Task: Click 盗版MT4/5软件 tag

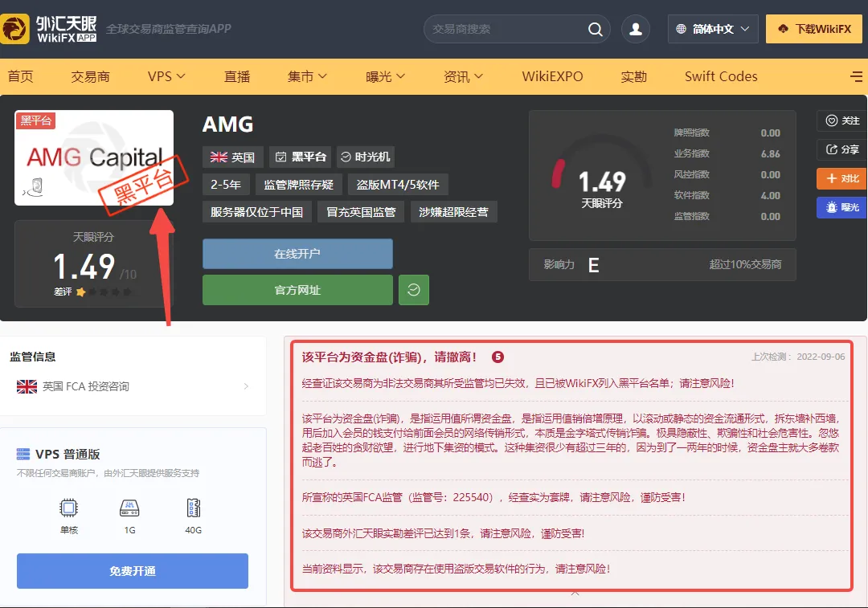Action: (x=398, y=184)
